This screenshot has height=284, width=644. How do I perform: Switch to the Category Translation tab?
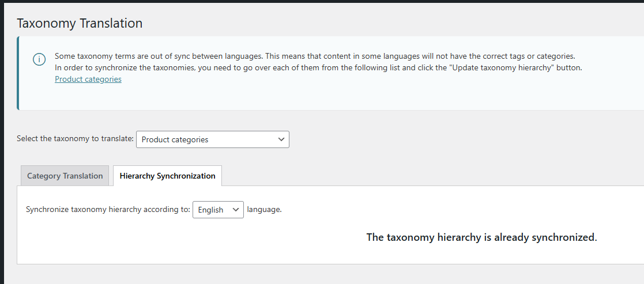tap(65, 176)
